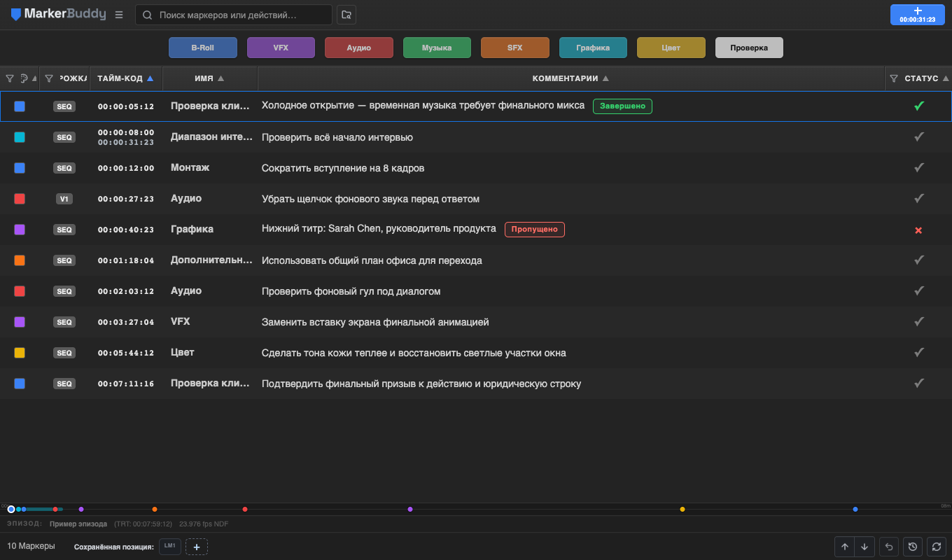Click the refresh icon in footer
Image resolution: width=952 pixels, height=560 pixels.
click(x=936, y=547)
